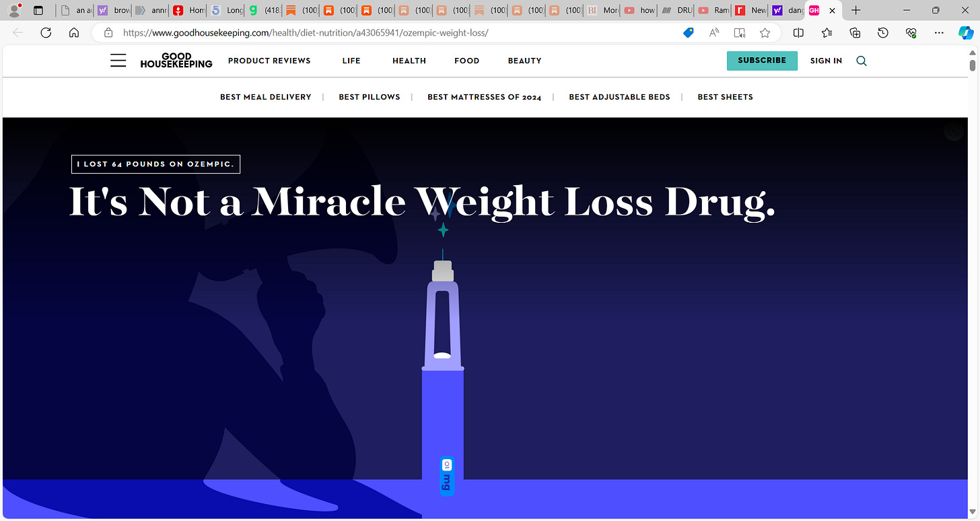Switch to the Yahoo 'dang' tab
Viewport: 980px width, 521px height.
(787, 11)
